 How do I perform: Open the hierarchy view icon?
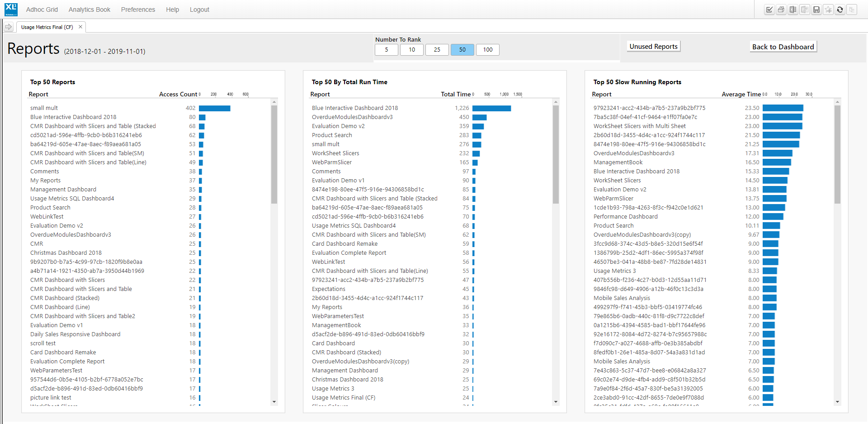pyautogui.click(x=852, y=10)
